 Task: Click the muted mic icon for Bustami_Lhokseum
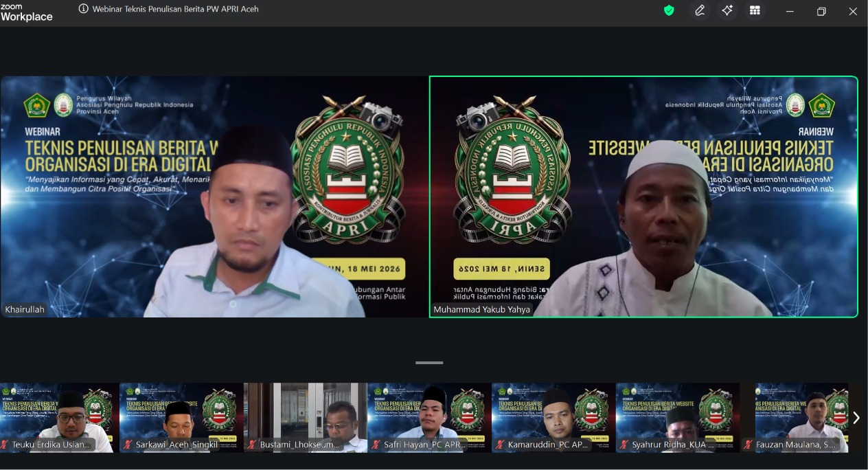(x=252, y=445)
